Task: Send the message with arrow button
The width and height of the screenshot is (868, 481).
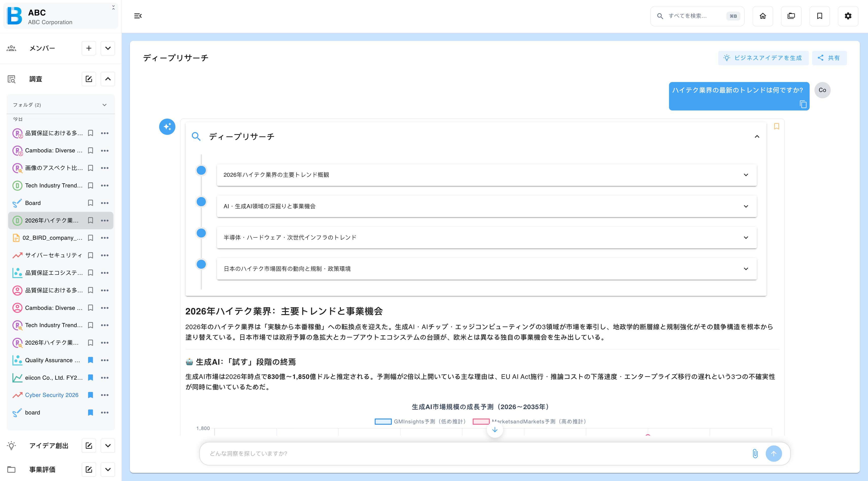Action: 774,454
